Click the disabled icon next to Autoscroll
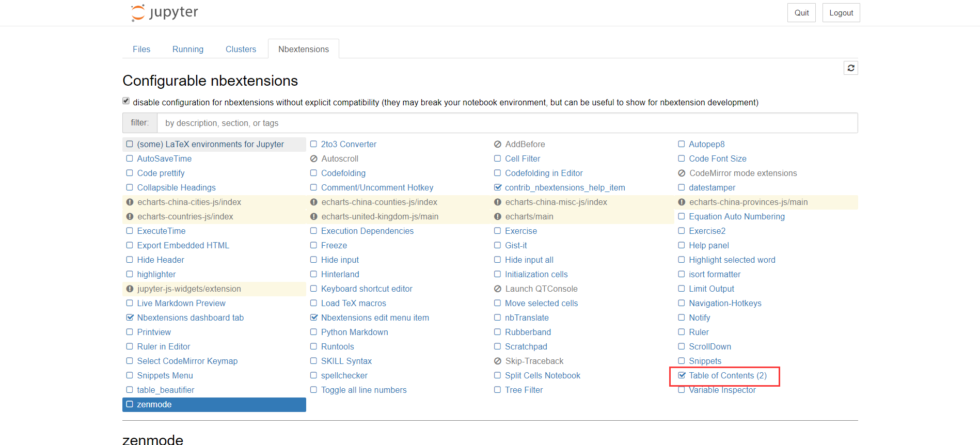Image resolution: width=980 pixels, height=445 pixels. [314, 159]
